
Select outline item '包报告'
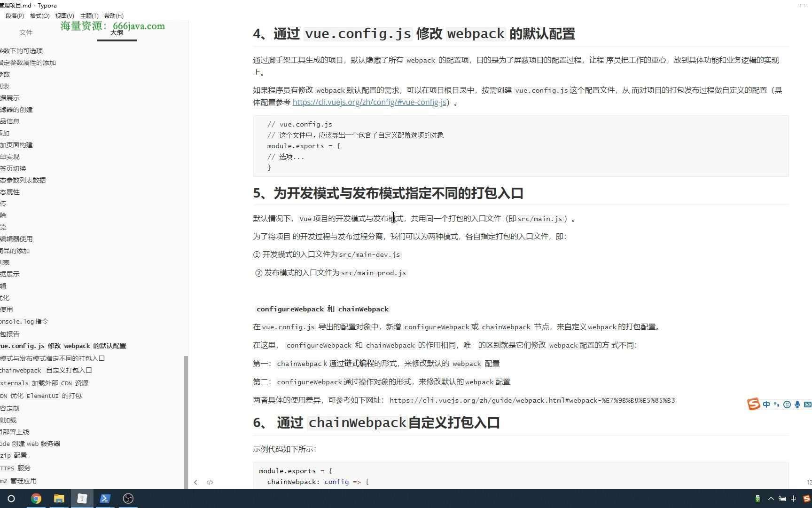[10, 334]
